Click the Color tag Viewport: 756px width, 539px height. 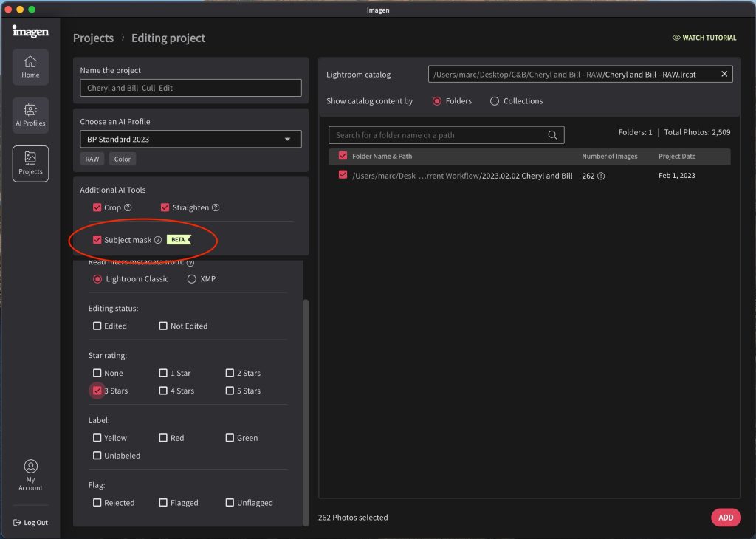[x=123, y=159]
